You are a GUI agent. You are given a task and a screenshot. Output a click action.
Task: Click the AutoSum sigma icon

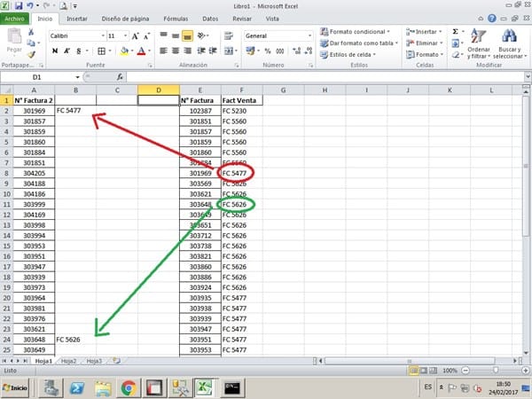pos(456,32)
